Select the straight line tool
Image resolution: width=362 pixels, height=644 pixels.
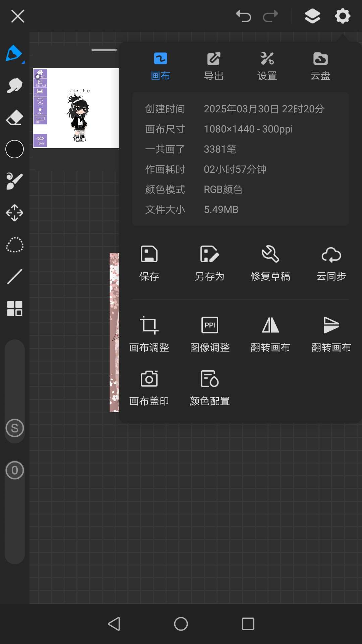(x=14, y=276)
